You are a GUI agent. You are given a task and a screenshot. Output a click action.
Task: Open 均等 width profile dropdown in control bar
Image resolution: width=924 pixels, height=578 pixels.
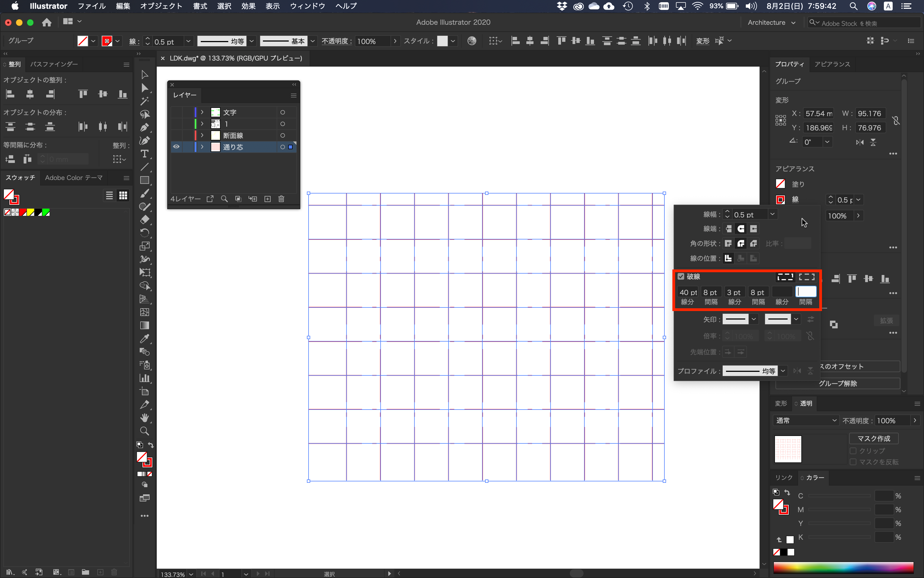[252, 41]
